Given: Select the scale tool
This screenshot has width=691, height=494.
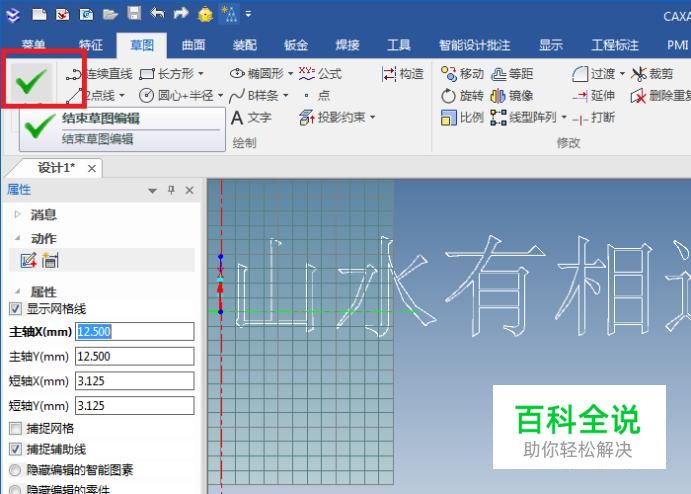Looking at the screenshot, I should coord(462,118).
